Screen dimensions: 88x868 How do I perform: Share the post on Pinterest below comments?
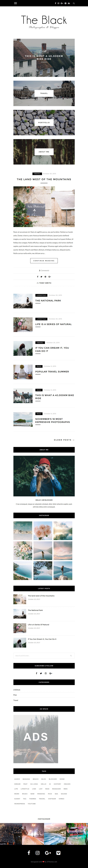(45, 277)
